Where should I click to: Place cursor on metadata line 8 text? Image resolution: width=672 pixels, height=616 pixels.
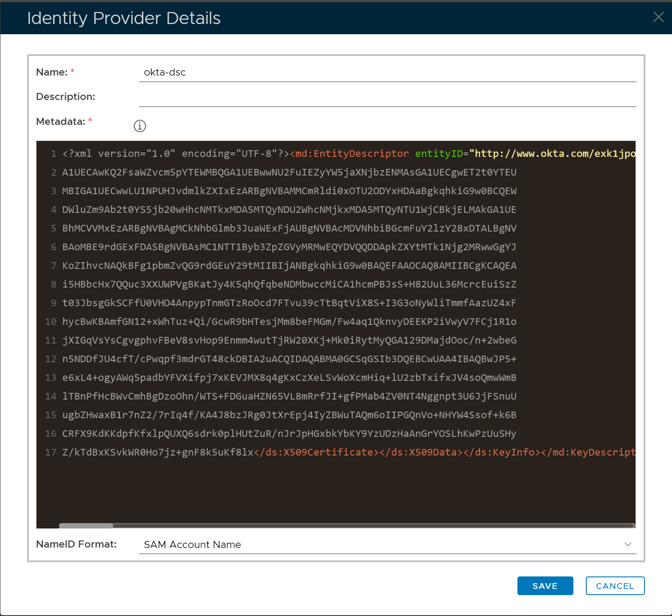[289, 284]
